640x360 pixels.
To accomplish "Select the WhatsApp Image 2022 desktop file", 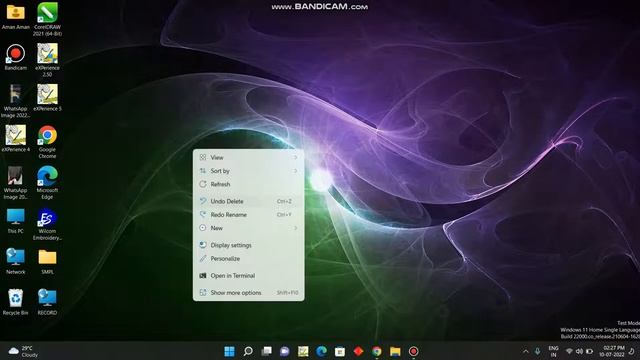I will pos(16,101).
